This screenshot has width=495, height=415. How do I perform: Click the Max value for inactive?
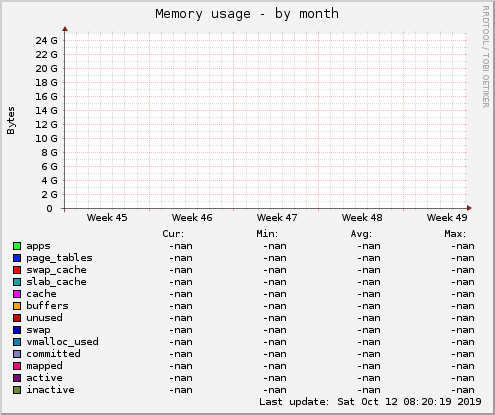pyautogui.click(x=463, y=390)
